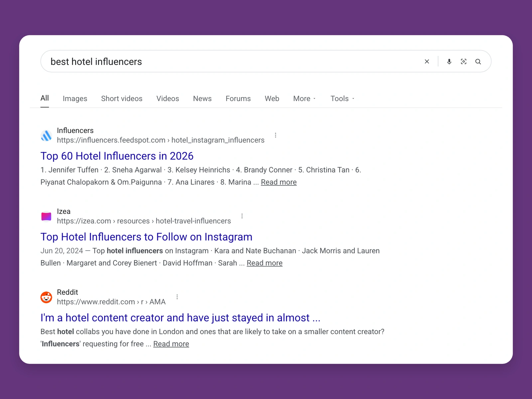This screenshot has width=532, height=399.
Task: Click Read more under the Izea snippet
Action: (264, 263)
